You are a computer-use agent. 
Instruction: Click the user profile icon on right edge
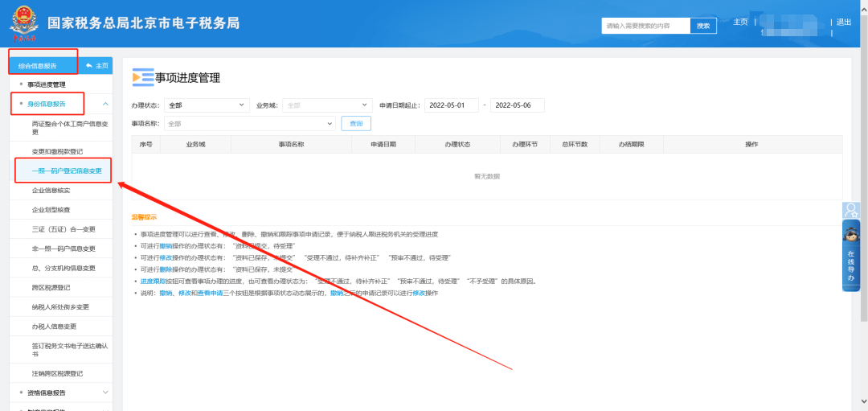(x=851, y=211)
